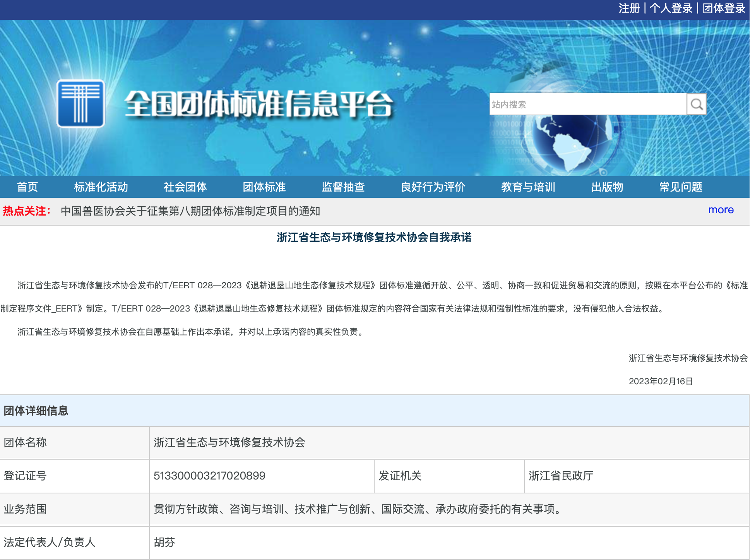Click registration number 513300003217020899
Image resolution: width=755 pixels, height=560 pixels.
point(209,476)
